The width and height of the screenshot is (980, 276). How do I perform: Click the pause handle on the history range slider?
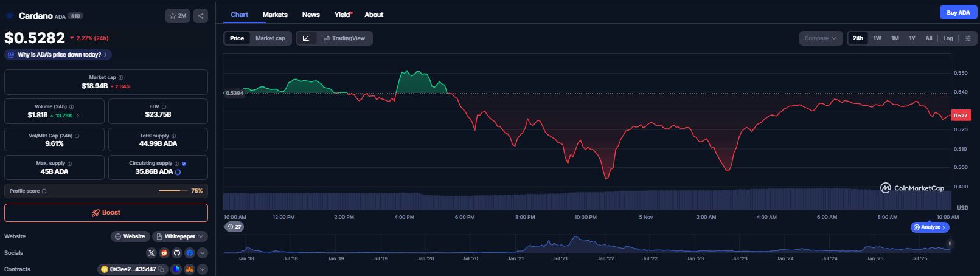pyautogui.click(x=950, y=244)
